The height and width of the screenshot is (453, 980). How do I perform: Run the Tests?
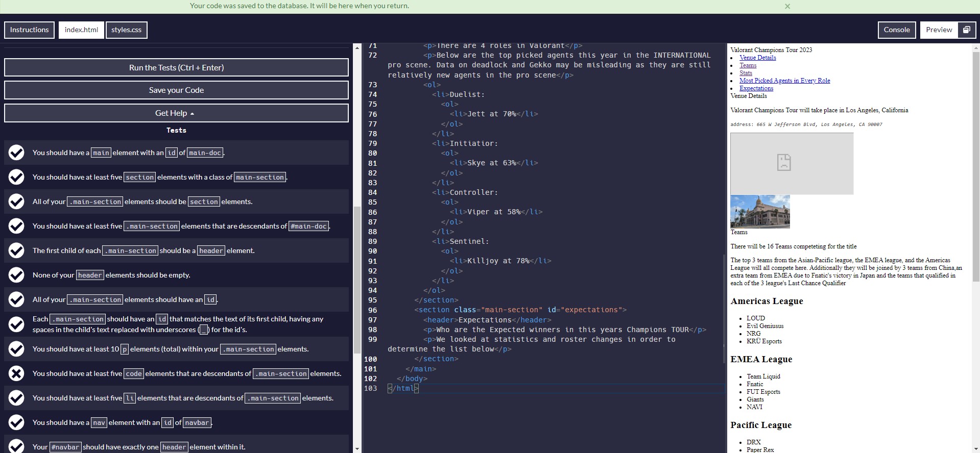coord(176,67)
